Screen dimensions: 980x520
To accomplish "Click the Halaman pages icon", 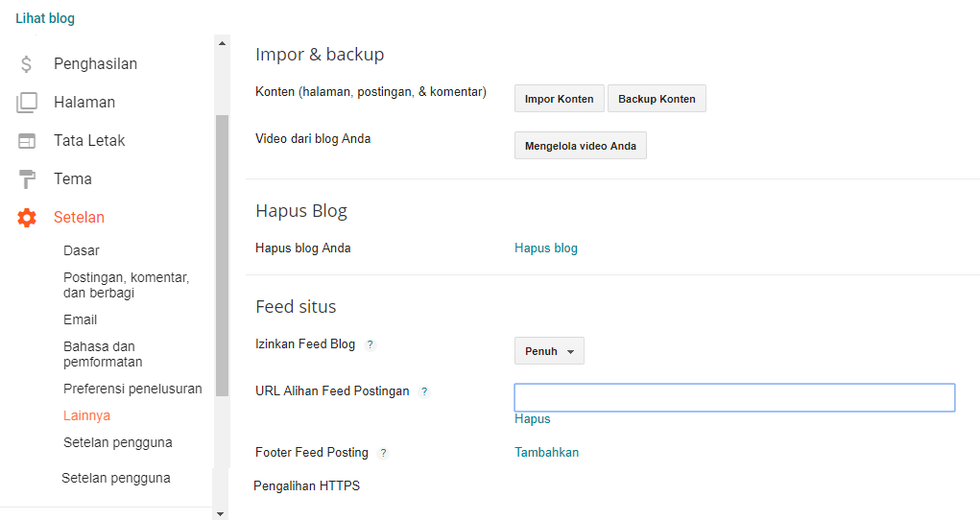I will pos(27,103).
